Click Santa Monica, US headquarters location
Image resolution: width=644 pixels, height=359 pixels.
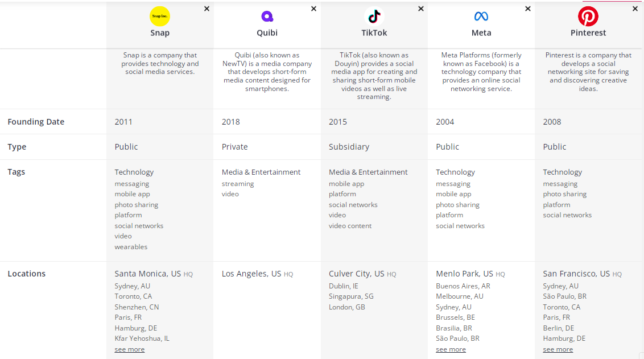[147, 274]
